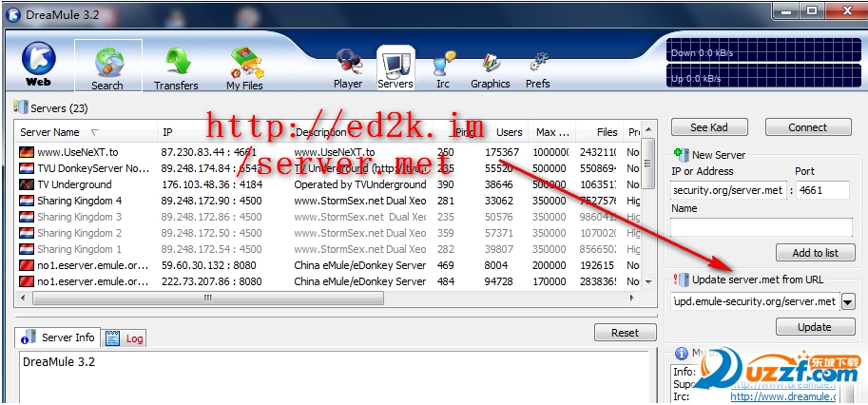868x405 pixels.
Task: Click the flag icon of TVU DonkeyServer
Action: (27, 168)
